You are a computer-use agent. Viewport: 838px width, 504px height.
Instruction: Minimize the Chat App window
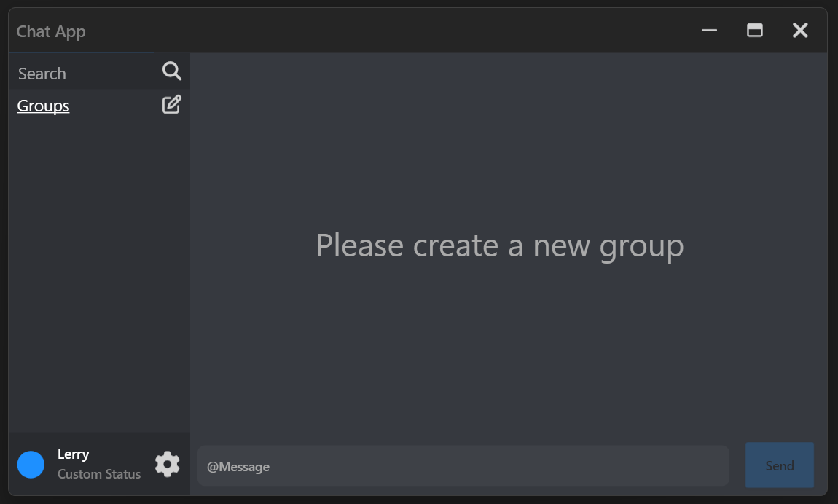click(x=709, y=31)
